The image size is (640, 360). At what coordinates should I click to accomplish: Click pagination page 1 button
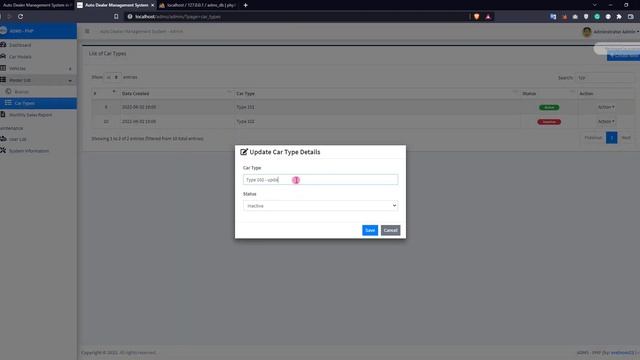[611, 138]
